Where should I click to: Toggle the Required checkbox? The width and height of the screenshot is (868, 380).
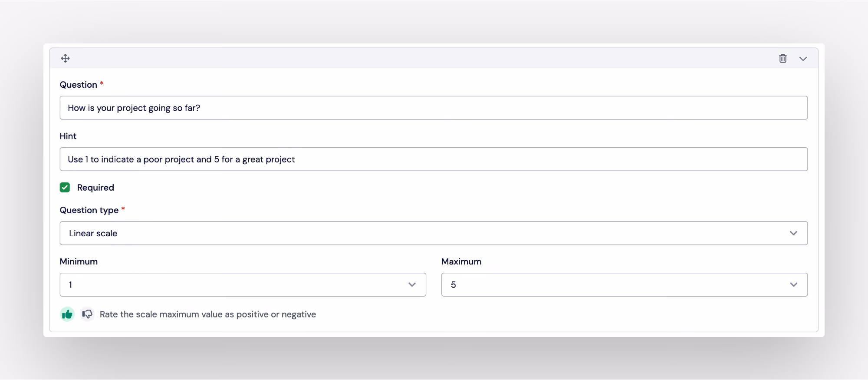pyautogui.click(x=65, y=188)
